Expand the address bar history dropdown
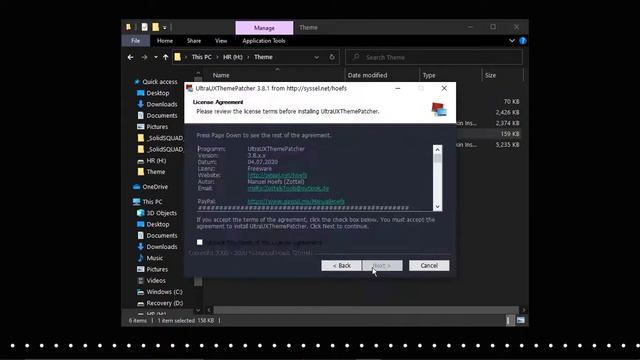Image resolution: width=640 pixels, height=360 pixels. (316, 57)
